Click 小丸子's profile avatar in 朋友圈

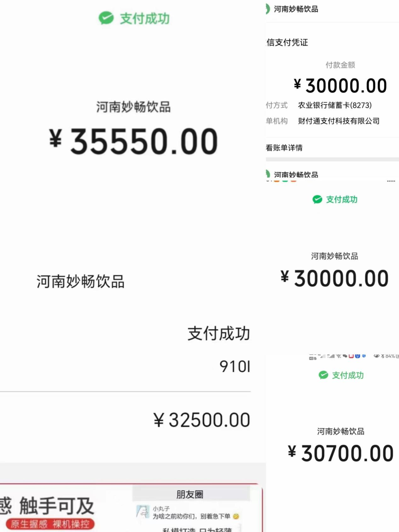pos(143,512)
